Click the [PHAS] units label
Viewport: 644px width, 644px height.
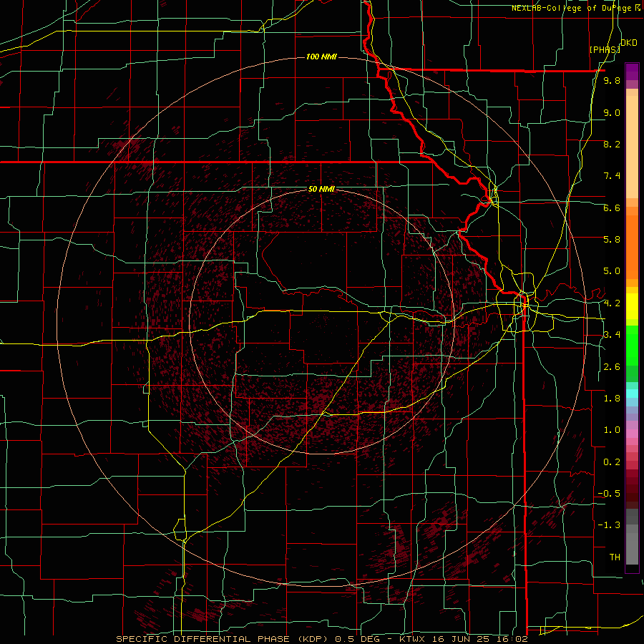(605, 49)
